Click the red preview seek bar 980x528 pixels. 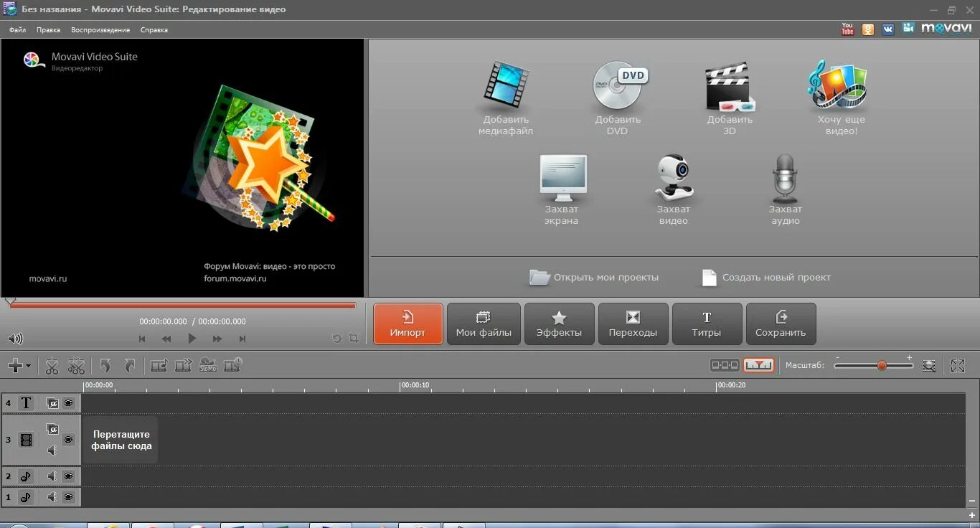(183, 305)
